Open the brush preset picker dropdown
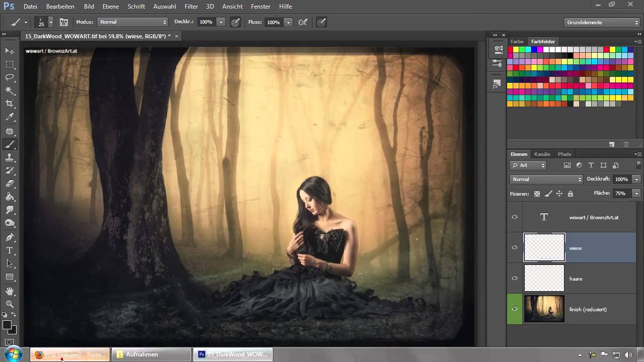The image size is (644, 362). (51, 23)
